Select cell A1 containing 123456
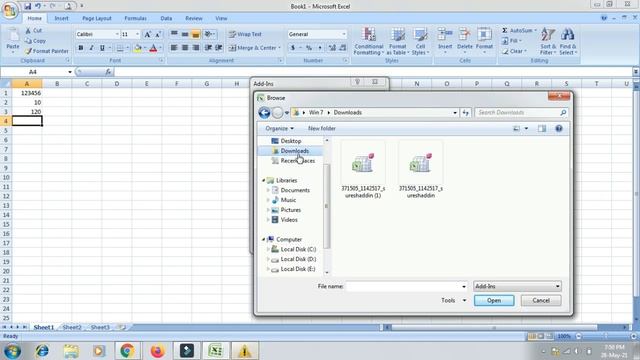The height and width of the screenshot is (360, 640). point(27,93)
